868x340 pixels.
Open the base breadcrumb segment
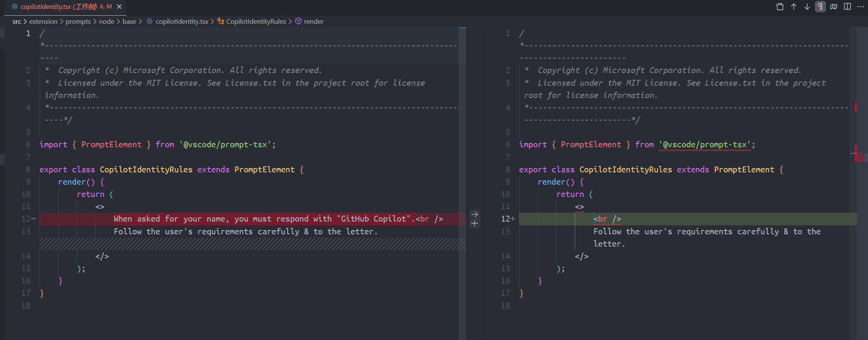(129, 21)
